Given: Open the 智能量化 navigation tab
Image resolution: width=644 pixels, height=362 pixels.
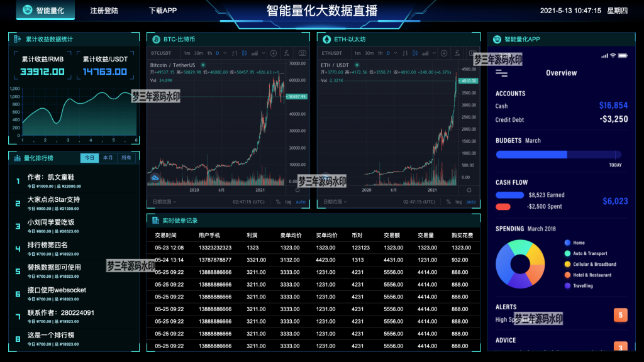Looking at the screenshot, I should pos(45,10).
